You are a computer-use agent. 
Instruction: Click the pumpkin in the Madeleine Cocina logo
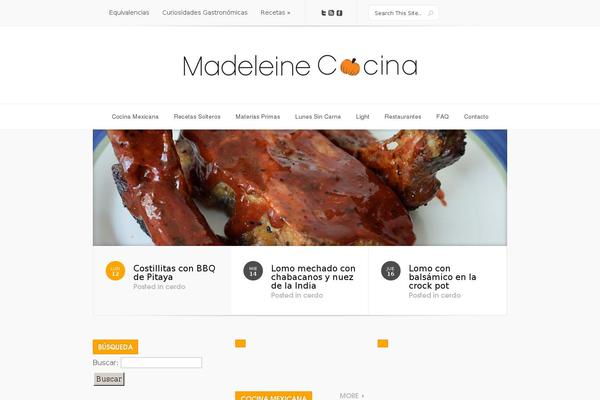[350, 67]
